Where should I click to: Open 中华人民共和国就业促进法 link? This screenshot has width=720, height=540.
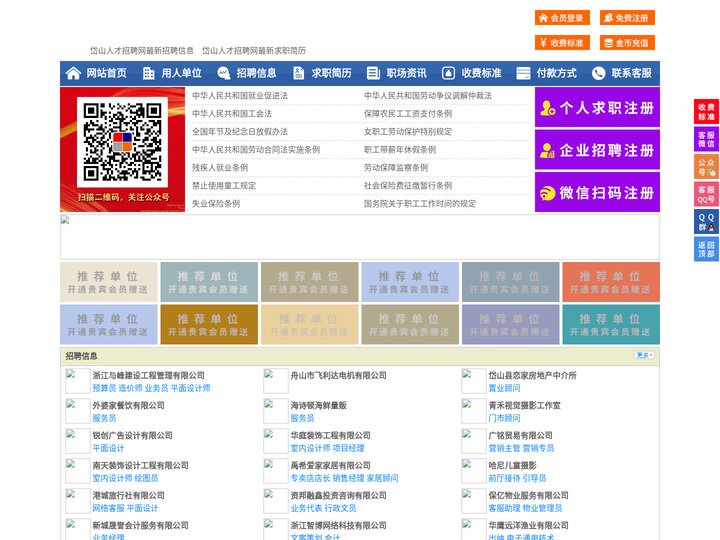click(x=240, y=96)
